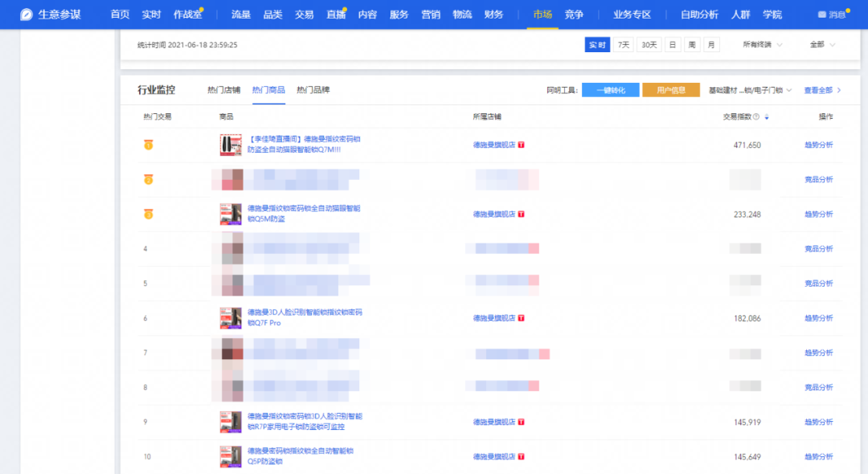This screenshot has width=868, height=474.
Task: Click the 查看全部 right-arrow chevron
Action: 839,90
